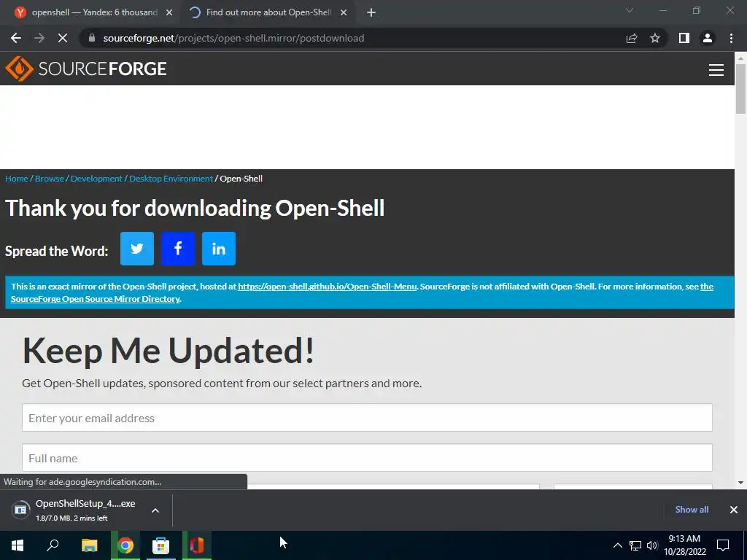Open the Home breadcrumb link
Image resolution: width=747 pixels, height=560 pixels.
17,179
